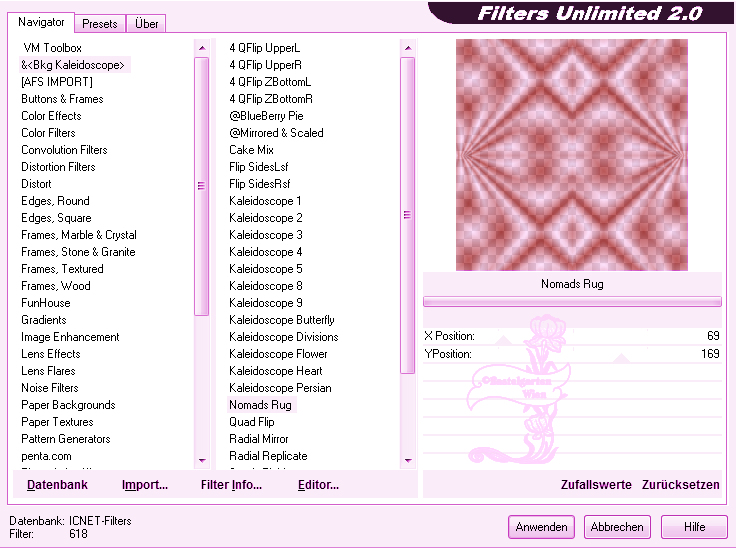The image size is (736, 548).
Task: Select Frames, Stone & Granite category
Action: coord(78,252)
